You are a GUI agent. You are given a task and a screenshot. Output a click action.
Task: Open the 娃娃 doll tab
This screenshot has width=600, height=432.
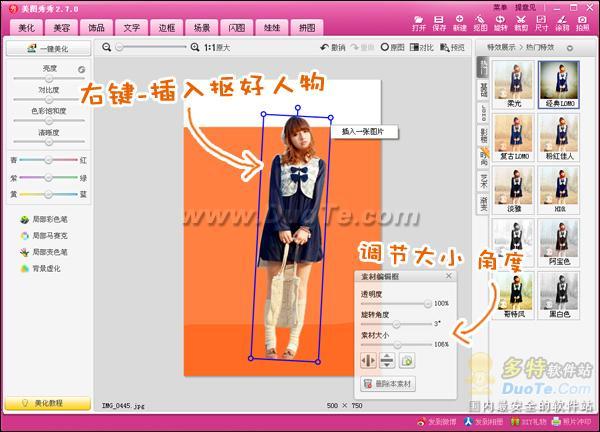[272, 28]
